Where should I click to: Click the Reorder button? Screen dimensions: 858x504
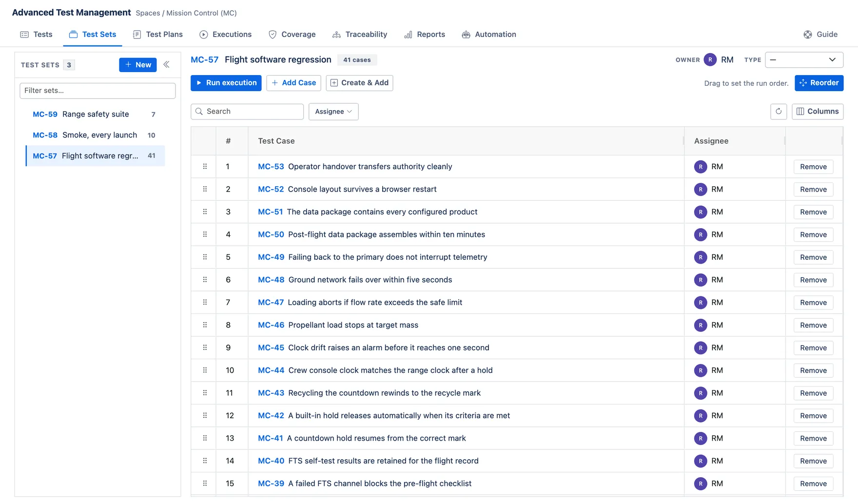819,83
